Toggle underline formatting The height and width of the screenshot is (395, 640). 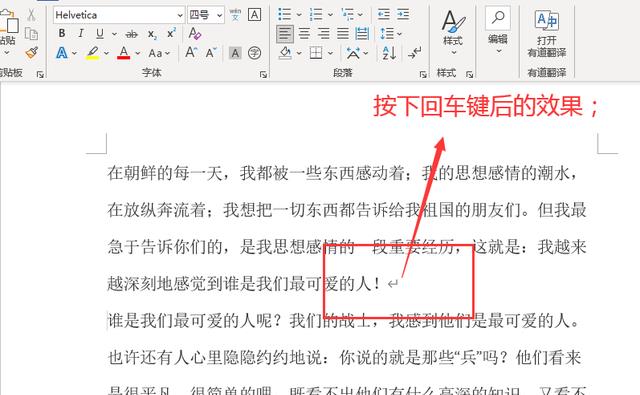[100, 33]
